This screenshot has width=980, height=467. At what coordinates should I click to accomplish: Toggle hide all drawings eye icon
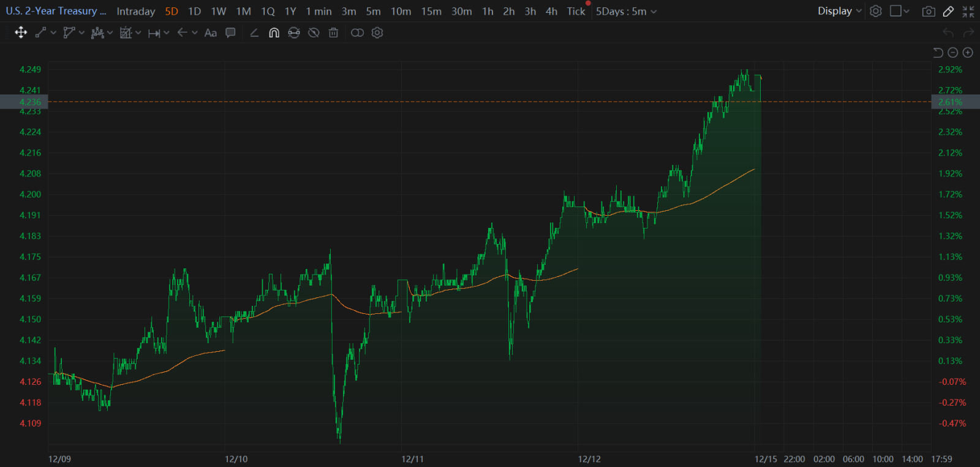tap(314, 32)
